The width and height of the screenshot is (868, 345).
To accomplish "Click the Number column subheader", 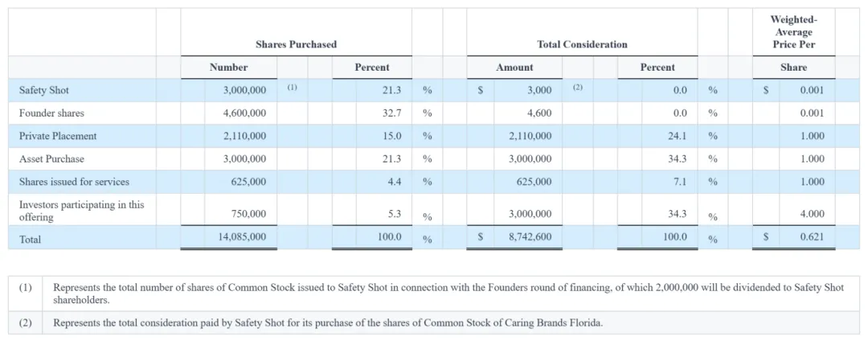I will click(x=228, y=68).
